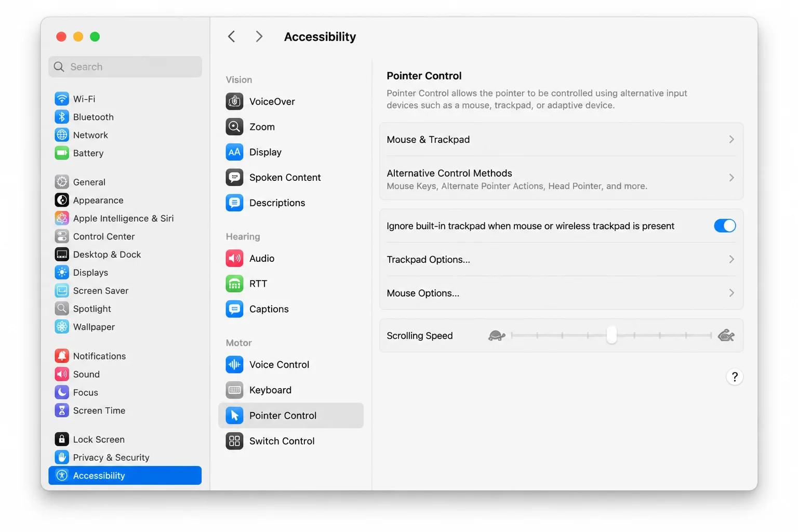Click the Bluetooth icon in sidebar
The width and height of the screenshot is (798, 532).
tap(62, 117)
